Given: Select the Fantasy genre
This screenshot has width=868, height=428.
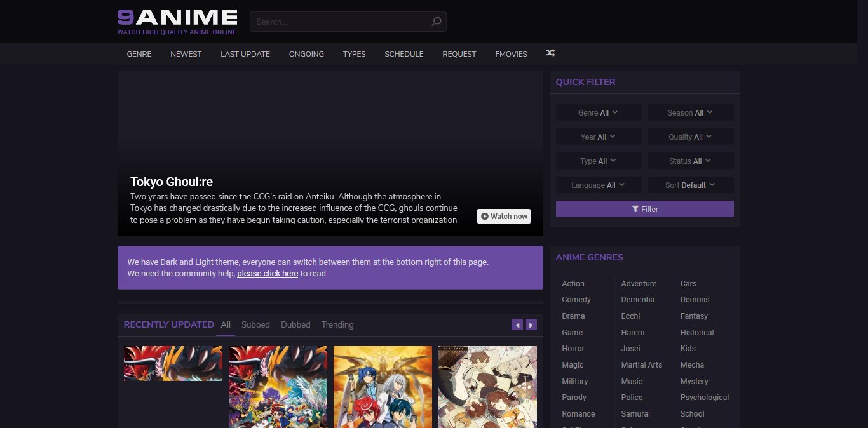Looking at the screenshot, I should click(x=694, y=316).
